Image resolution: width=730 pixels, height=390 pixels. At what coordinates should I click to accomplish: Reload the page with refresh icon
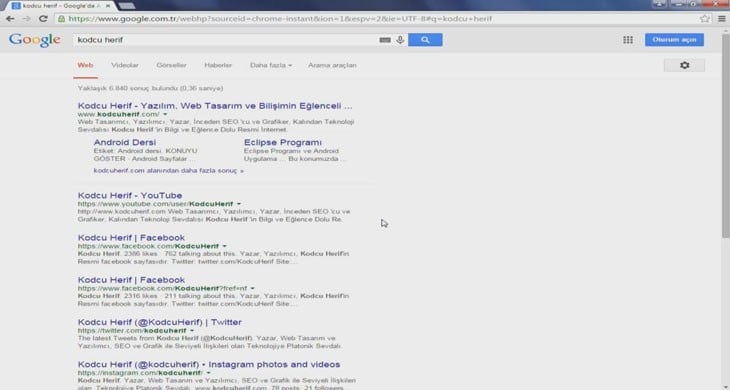(43, 19)
